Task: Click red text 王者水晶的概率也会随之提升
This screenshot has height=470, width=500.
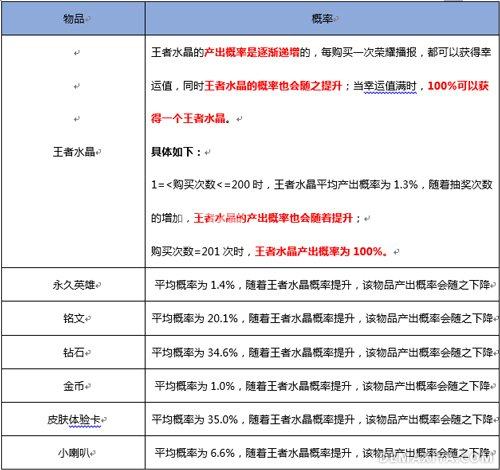Action: pos(273,86)
